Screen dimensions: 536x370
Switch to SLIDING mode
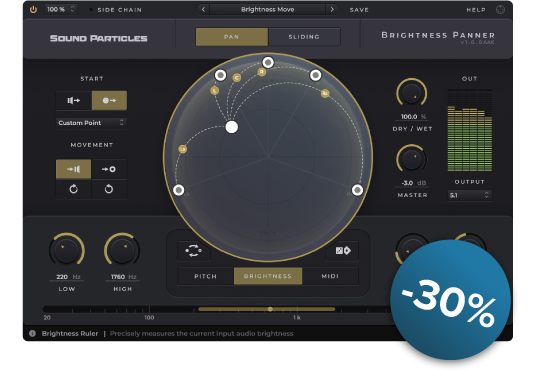pos(304,37)
